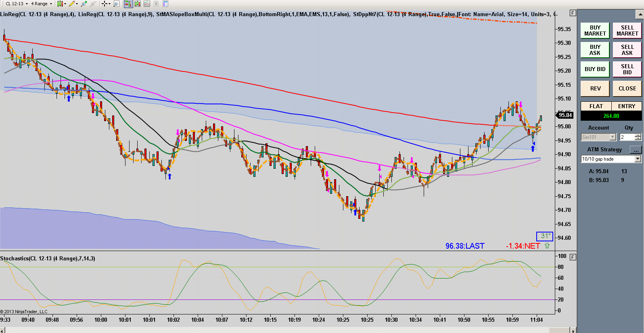Click the green up arrow beside NET
Image resolution: width=644 pixels, height=333 pixels.
(x=547, y=245)
